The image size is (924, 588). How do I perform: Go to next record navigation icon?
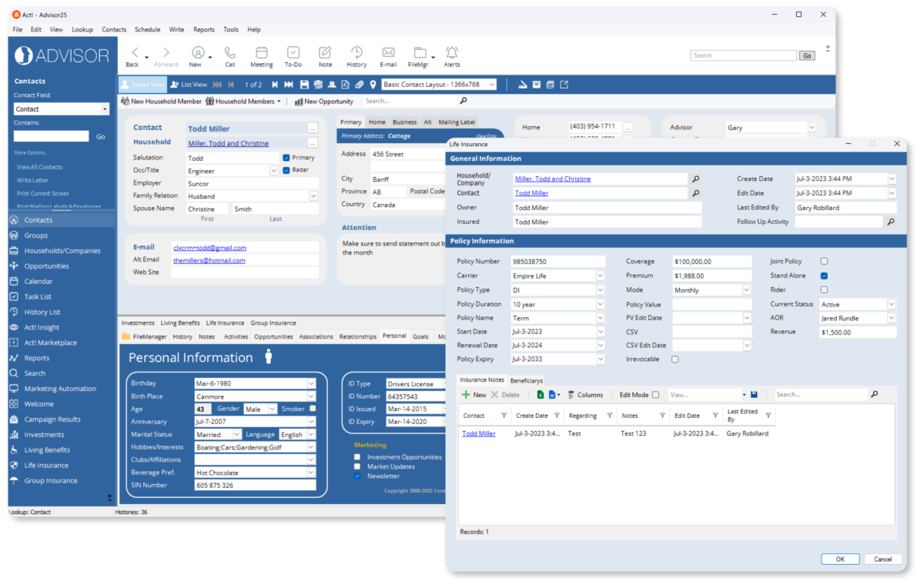(x=274, y=85)
